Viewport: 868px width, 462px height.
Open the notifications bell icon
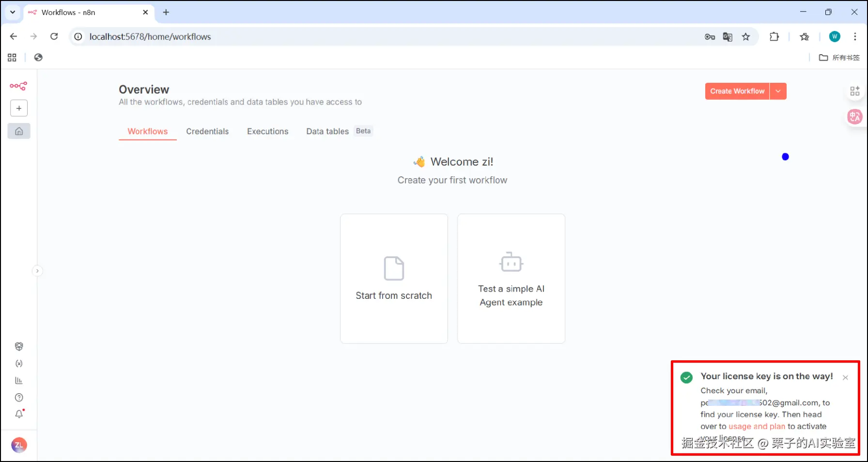point(19,414)
